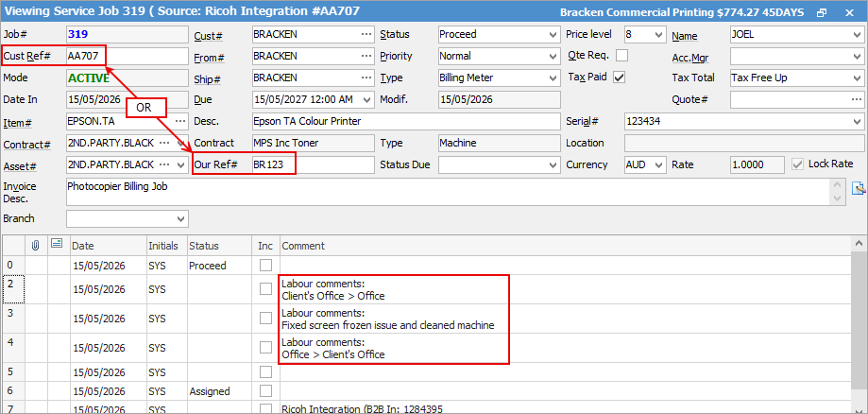This screenshot has width=868, height=414.
Task: Tick Inc checkbox for the Assigned row
Action: [x=265, y=391]
